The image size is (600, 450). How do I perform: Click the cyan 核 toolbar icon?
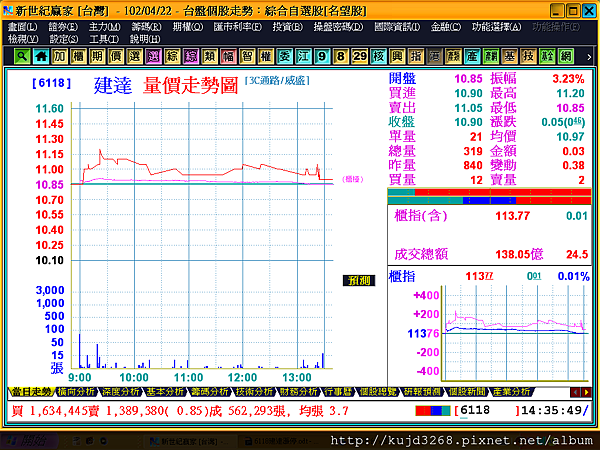tap(378, 57)
